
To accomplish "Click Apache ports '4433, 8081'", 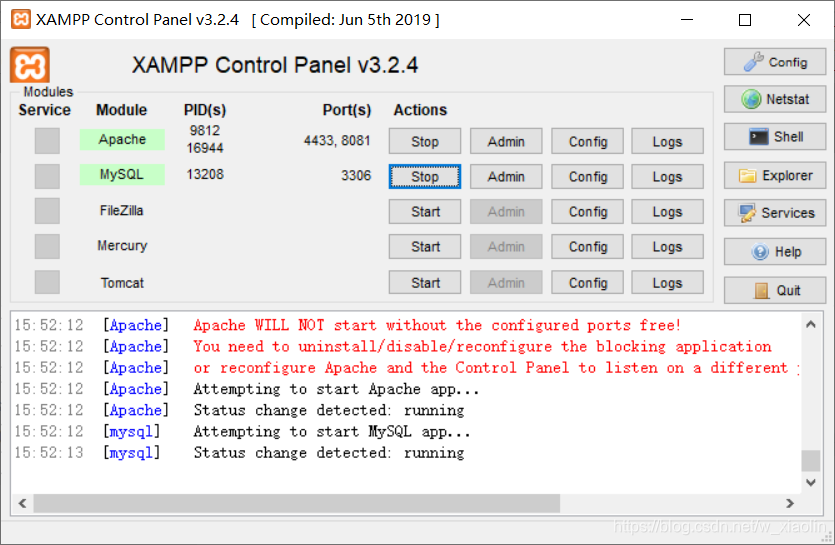I will (337, 140).
